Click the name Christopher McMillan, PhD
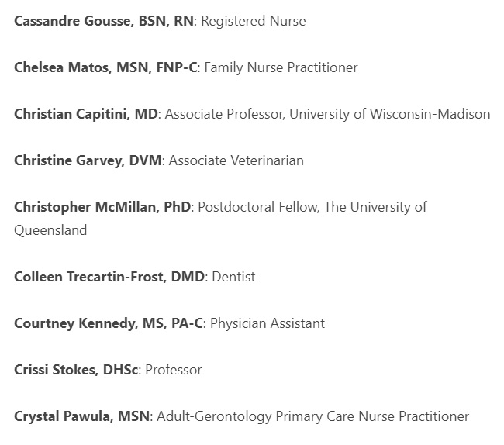504x445 pixels. [x=102, y=207]
